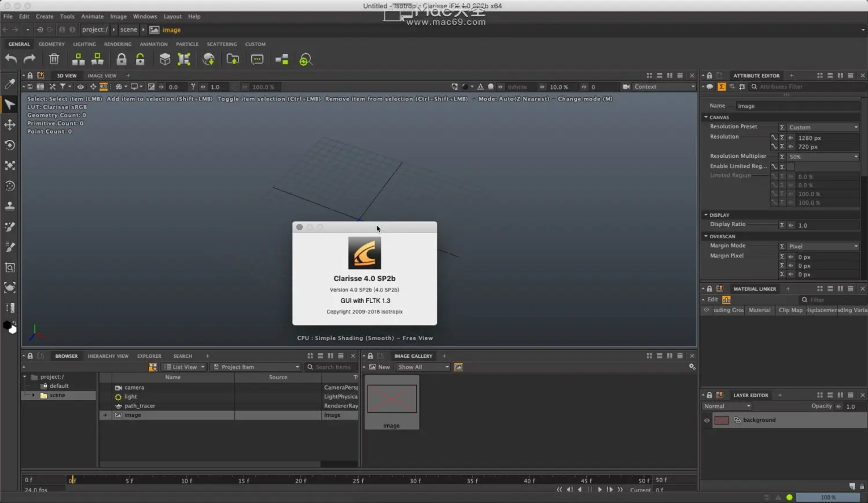
Task: Click the camera icon next to Context
Action: click(626, 87)
